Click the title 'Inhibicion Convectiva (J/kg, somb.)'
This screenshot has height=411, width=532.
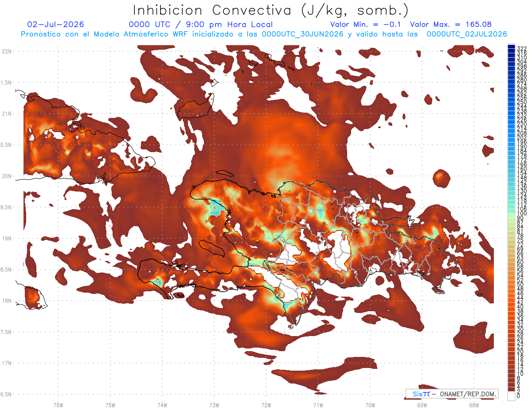point(271,11)
